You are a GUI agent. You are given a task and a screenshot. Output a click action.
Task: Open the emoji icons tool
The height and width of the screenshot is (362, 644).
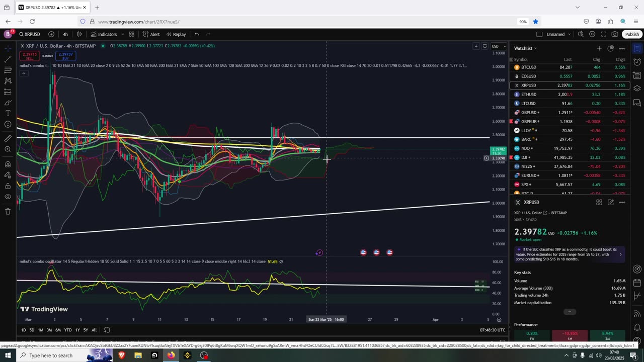(8, 124)
